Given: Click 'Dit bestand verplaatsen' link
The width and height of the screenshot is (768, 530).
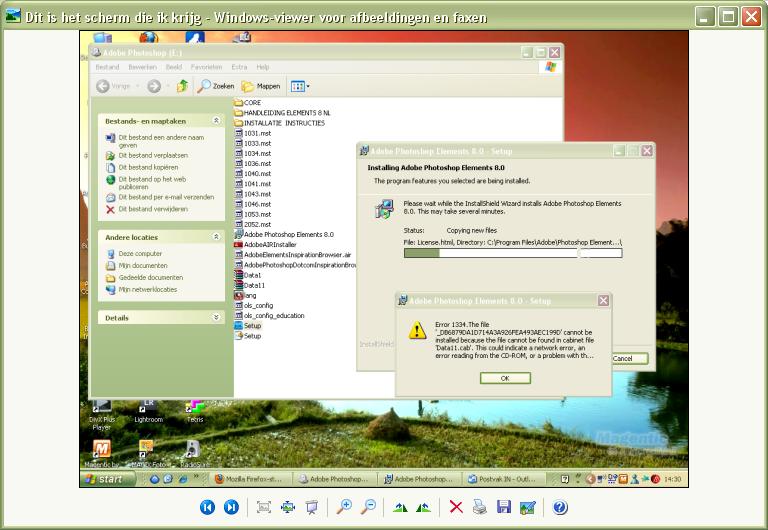Looking at the screenshot, I should 153,155.
